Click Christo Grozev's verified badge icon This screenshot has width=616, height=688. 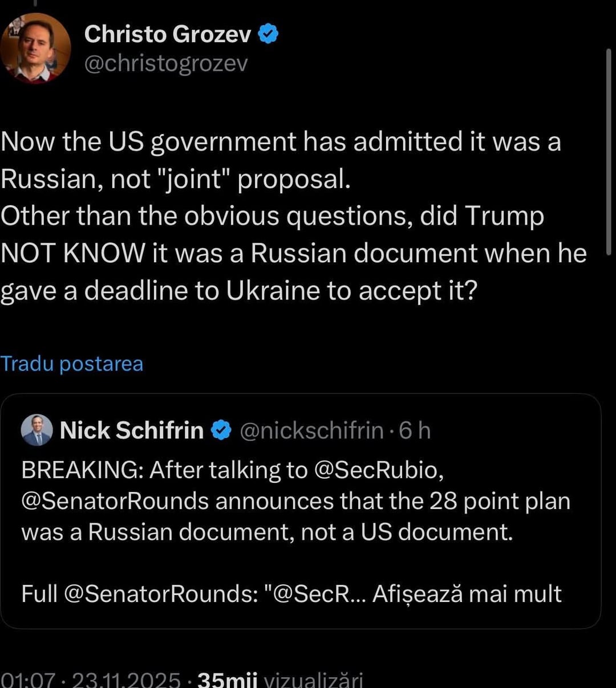click(269, 35)
